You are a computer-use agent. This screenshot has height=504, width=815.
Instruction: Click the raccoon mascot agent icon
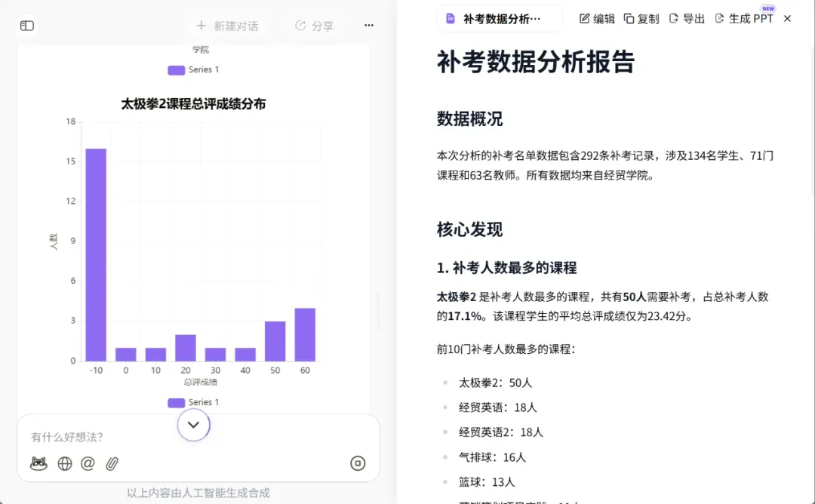point(38,463)
